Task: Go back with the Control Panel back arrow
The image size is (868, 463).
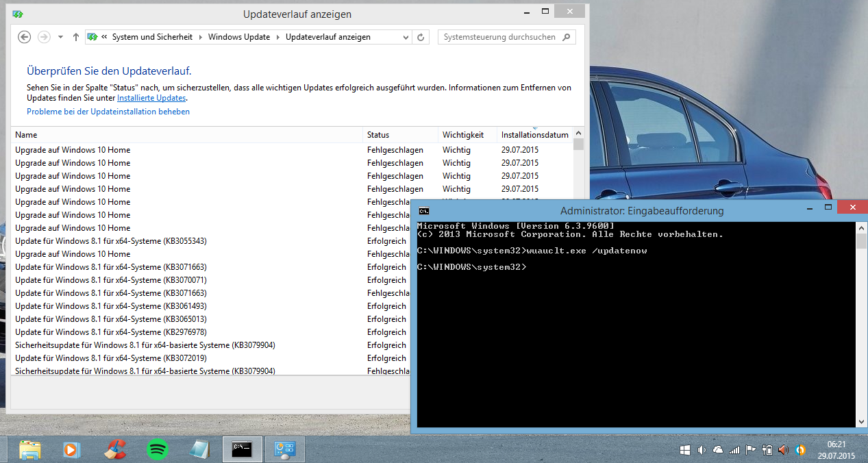Action: pyautogui.click(x=25, y=37)
